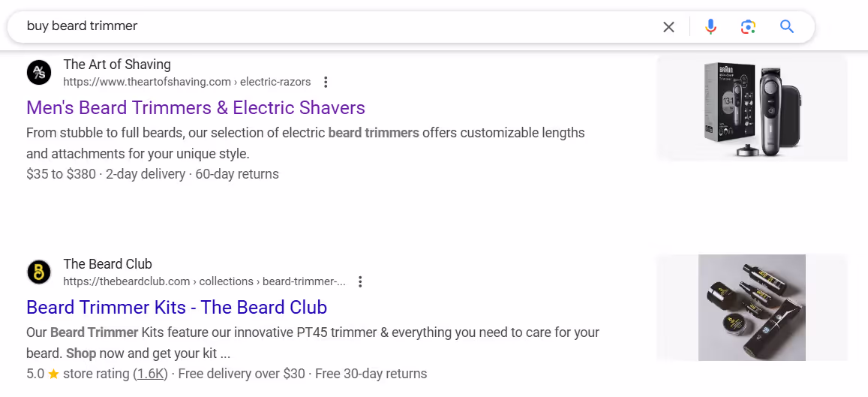This screenshot has width=868, height=397.
Task: Click The Art of Shaving site name
Action: pos(117,65)
